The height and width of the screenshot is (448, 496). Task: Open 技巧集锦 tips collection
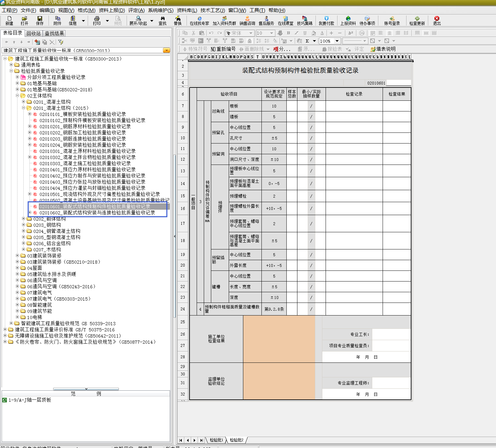pyautogui.click(x=305, y=20)
